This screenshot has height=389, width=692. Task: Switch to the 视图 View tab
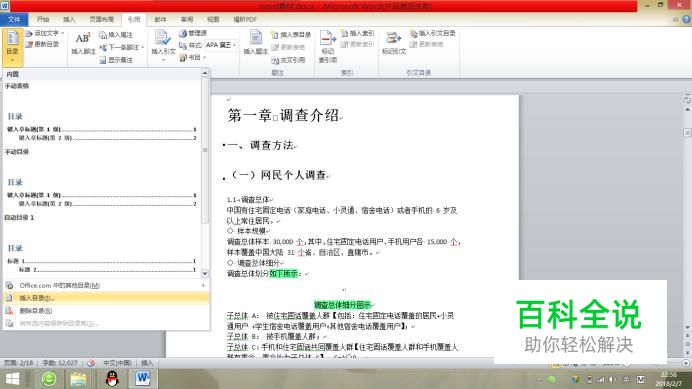[x=213, y=19]
